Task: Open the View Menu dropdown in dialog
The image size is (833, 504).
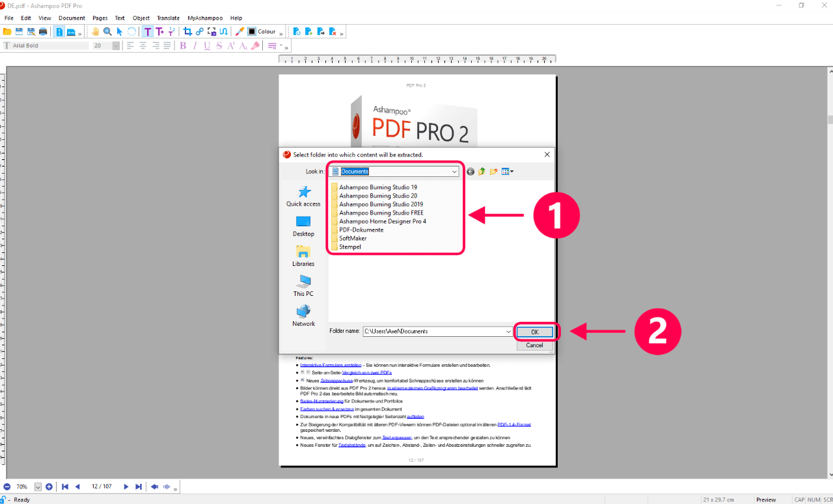Action: 508,172
